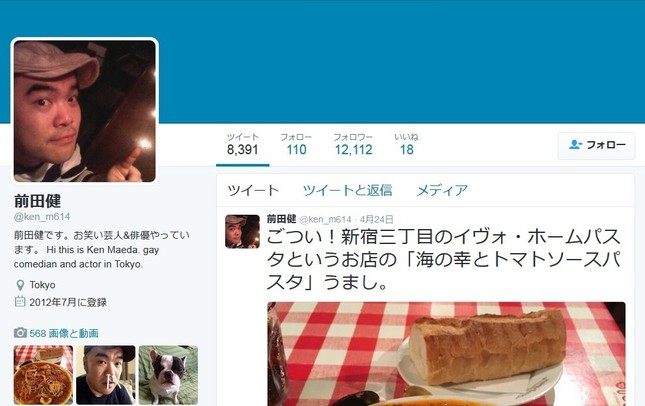Image resolution: width=645 pixels, height=406 pixels.
Task: View the フォロー 110 following list
Action: tap(296, 144)
